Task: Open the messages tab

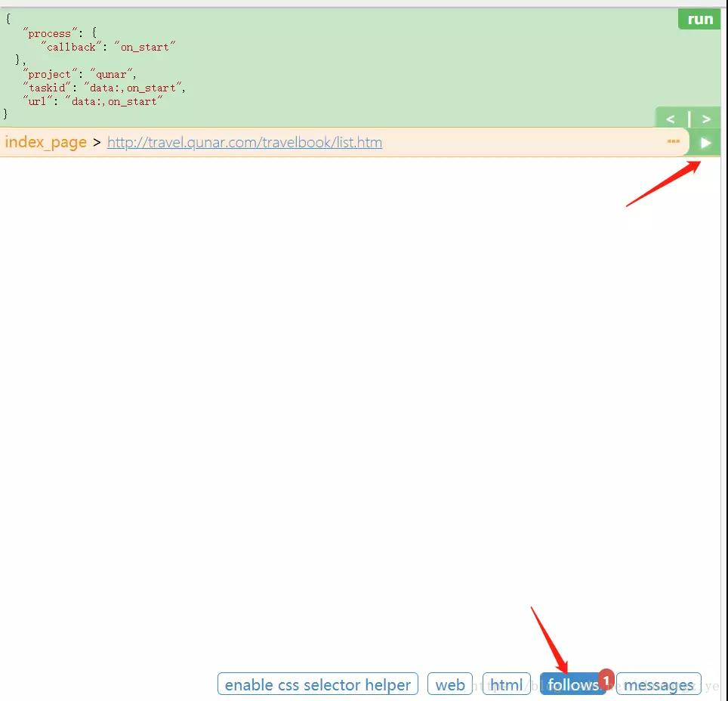Action: pyautogui.click(x=659, y=684)
